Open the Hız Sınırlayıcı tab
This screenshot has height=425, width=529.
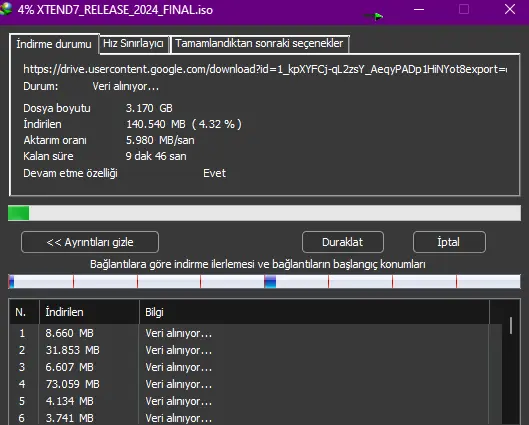point(133,44)
